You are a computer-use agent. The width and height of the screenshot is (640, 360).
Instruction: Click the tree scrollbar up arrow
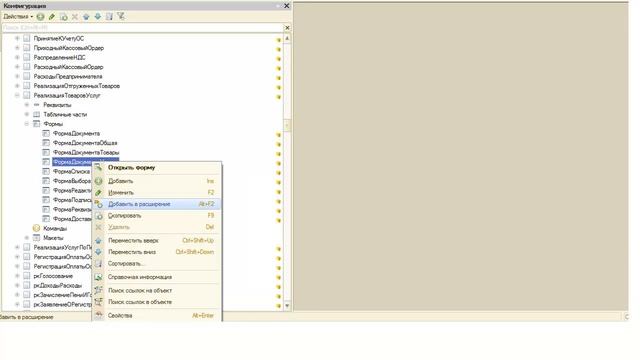pos(287,38)
